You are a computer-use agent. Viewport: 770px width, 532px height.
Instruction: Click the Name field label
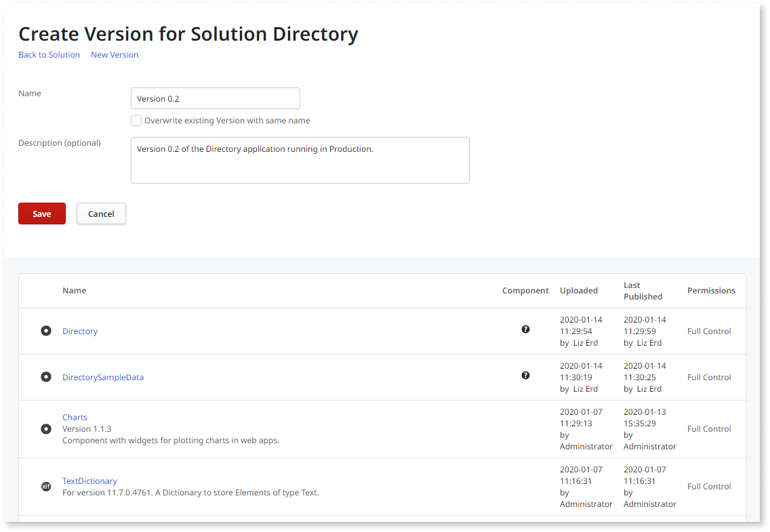(29, 94)
